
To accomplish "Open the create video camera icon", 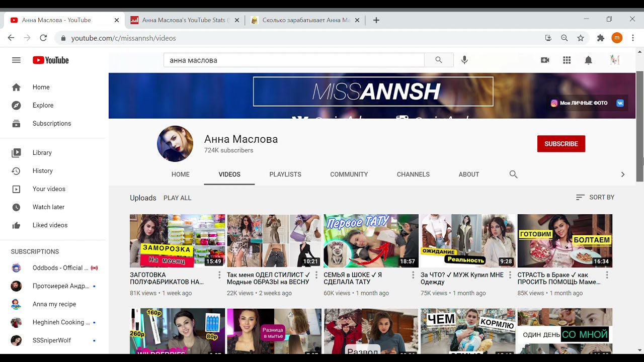I will (545, 60).
